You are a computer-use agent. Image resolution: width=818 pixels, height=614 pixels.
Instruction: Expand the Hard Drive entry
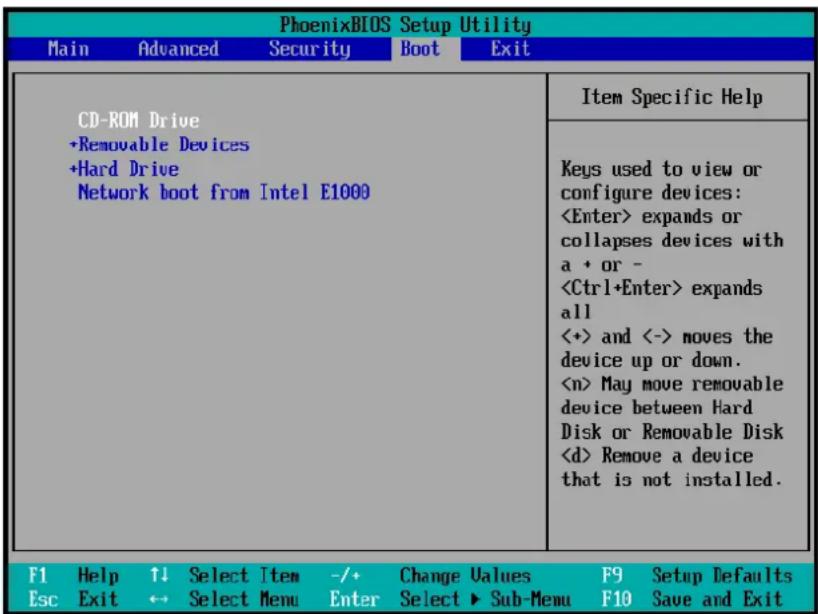click(124, 168)
